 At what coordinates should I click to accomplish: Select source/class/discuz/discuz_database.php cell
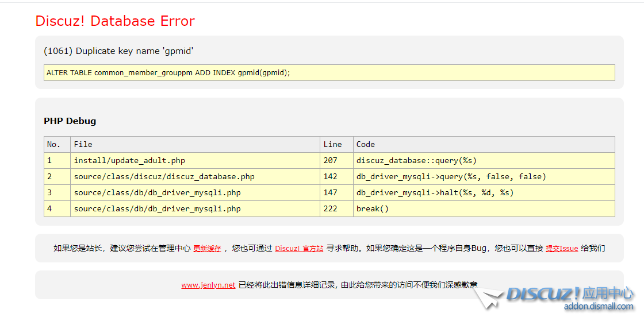195,177
